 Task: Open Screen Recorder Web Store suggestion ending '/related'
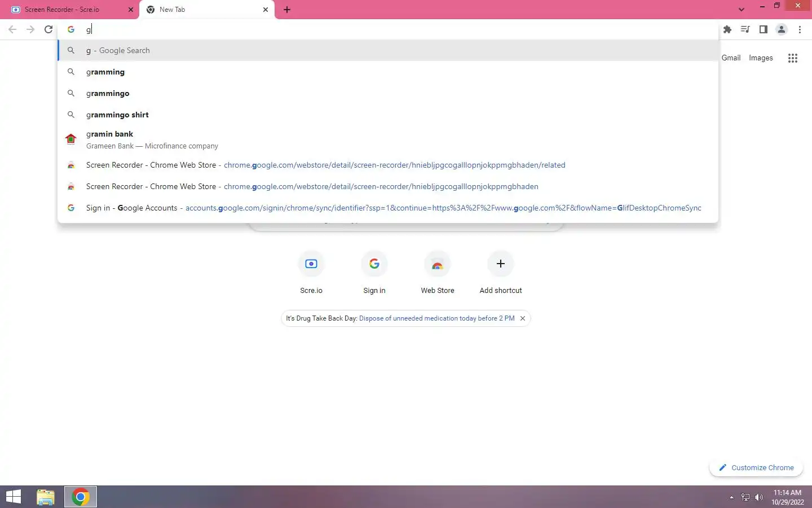pyautogui.click(x=388, y=165)
